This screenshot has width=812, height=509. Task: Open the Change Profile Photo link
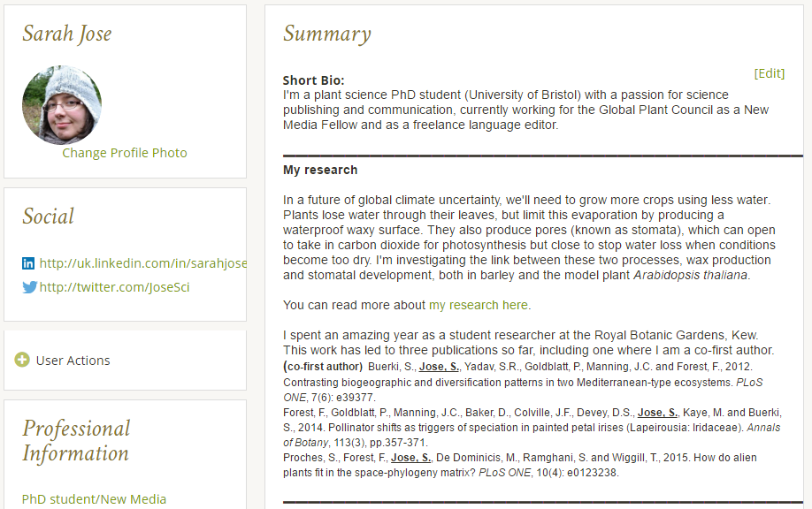[x=125, y=153]
